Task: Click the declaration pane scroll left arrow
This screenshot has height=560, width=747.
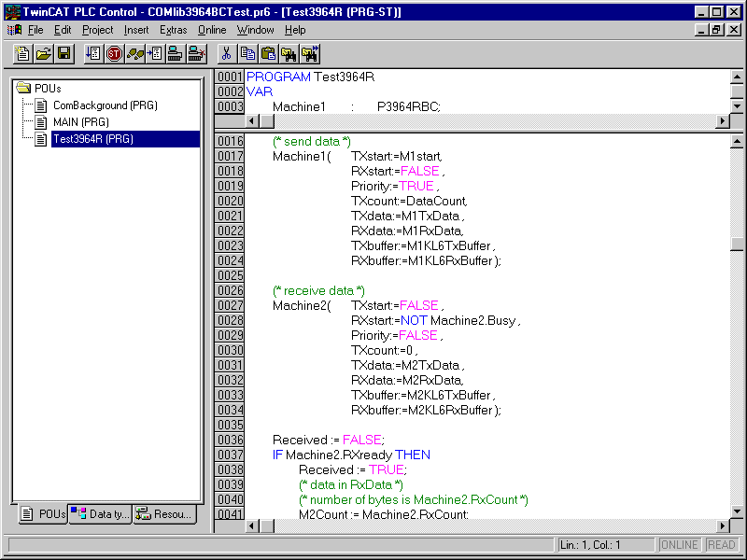Action: 252,121
